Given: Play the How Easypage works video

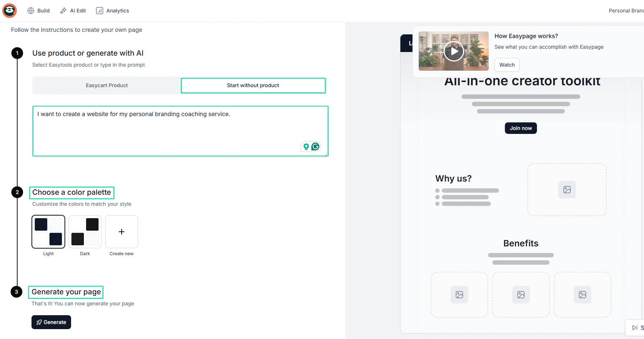Looking at the screenshot, I should pyautogui.click(x=454, y=51).
